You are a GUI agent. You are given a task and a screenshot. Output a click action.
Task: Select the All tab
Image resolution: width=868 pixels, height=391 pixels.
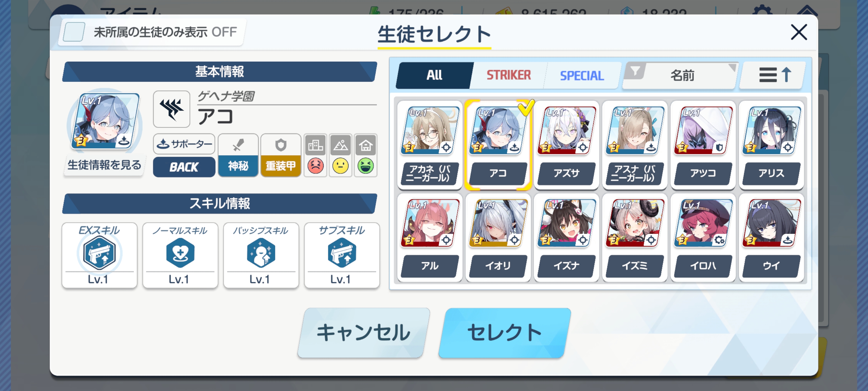(x=434, y=75)
